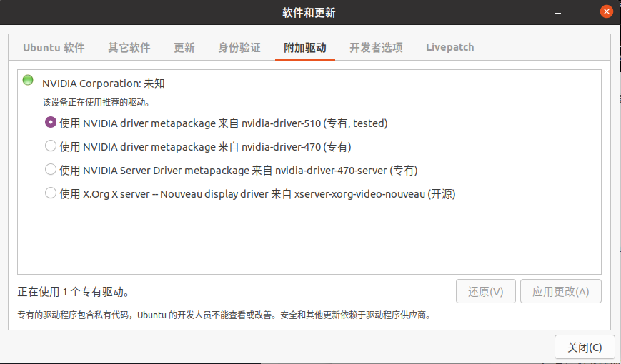Select the 身份验证 tab

(x=239, y=48)
